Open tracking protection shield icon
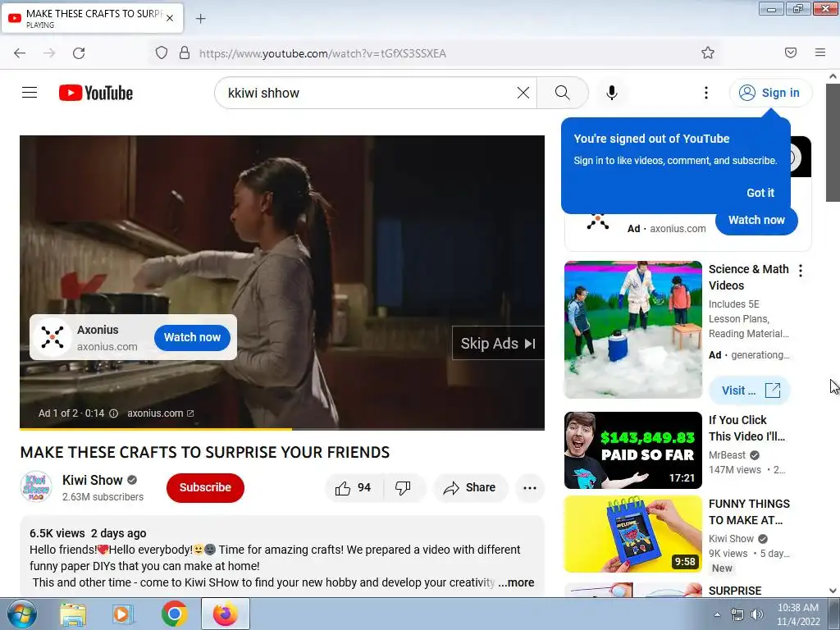840x630 pixels. point(162,52)
